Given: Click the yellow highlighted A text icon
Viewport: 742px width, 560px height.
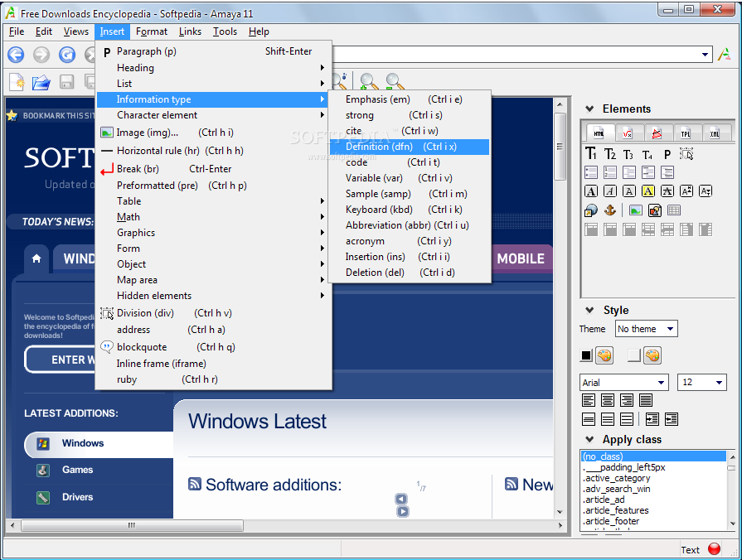Looking at the screenshot, I should point(647,191).
